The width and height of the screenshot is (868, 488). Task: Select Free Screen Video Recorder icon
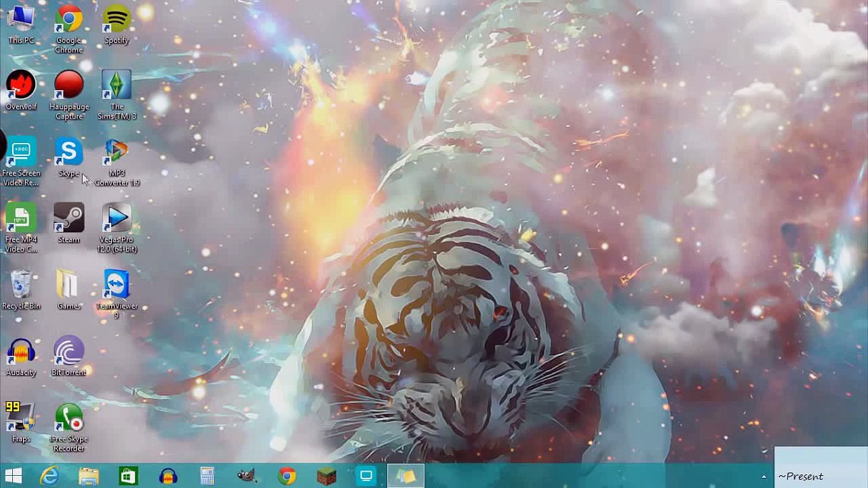coord(21,162)
